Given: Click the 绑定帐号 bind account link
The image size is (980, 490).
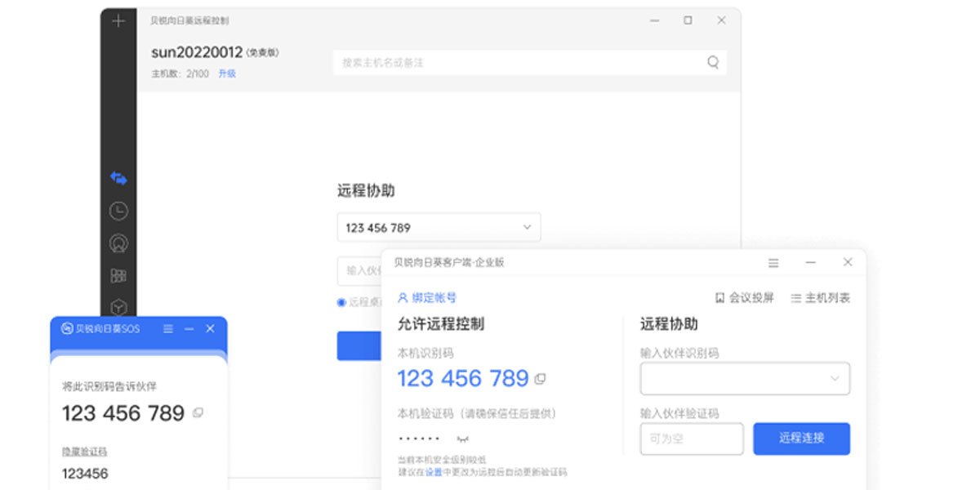Looking at the screenshot, I should point(427,298).
